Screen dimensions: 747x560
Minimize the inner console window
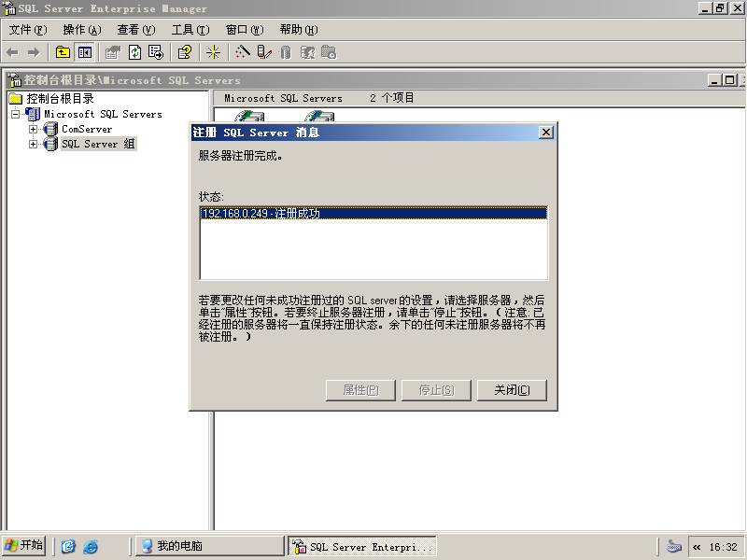[713, 80]
